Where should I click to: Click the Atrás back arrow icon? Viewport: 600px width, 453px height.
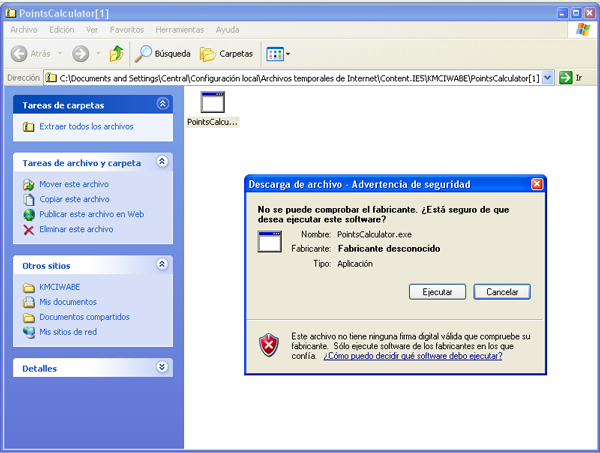19,54
